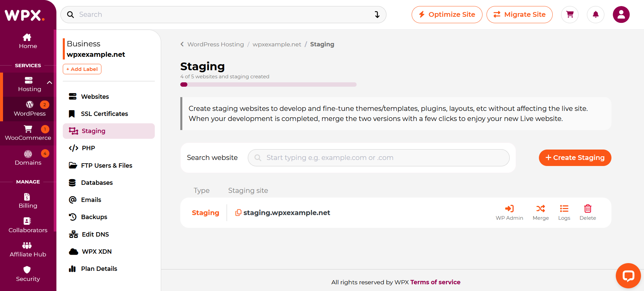Click Create Staging button

click(x=575, y=158)
